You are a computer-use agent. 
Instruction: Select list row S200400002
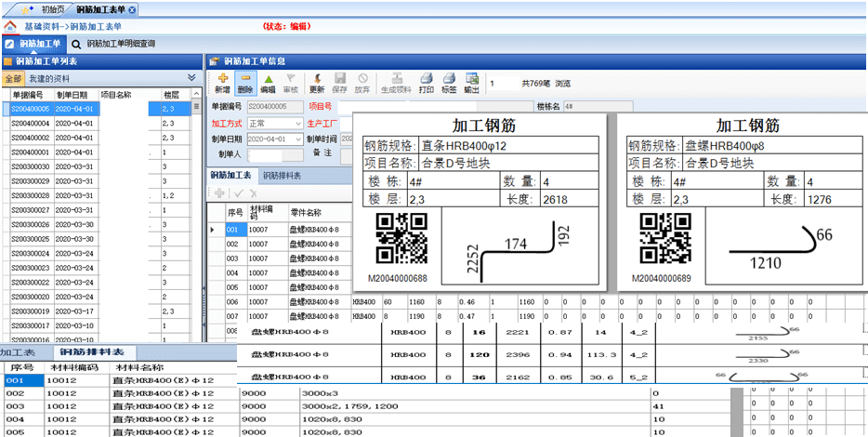click(x=100, y=138)
